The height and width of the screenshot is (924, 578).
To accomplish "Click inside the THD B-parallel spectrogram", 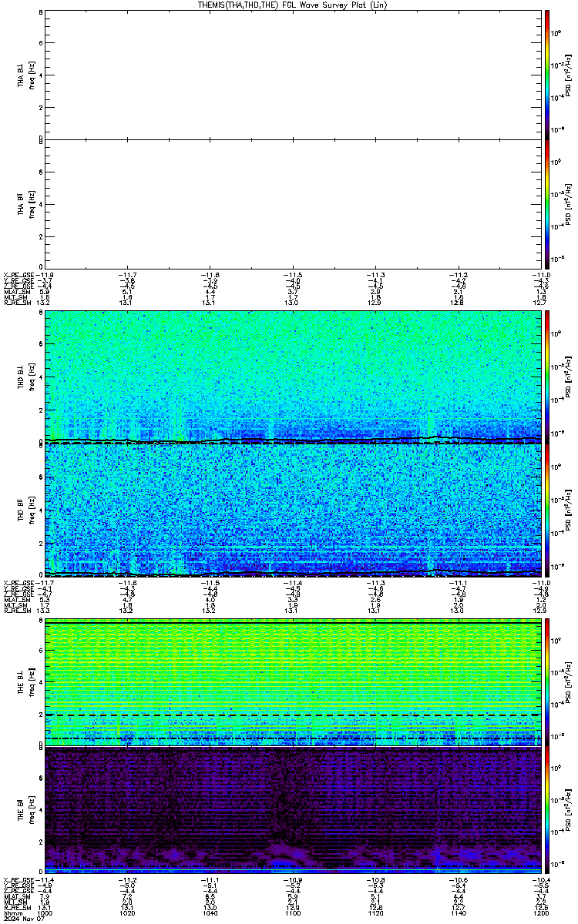I will pyautogui.click(x=293, y=509).
